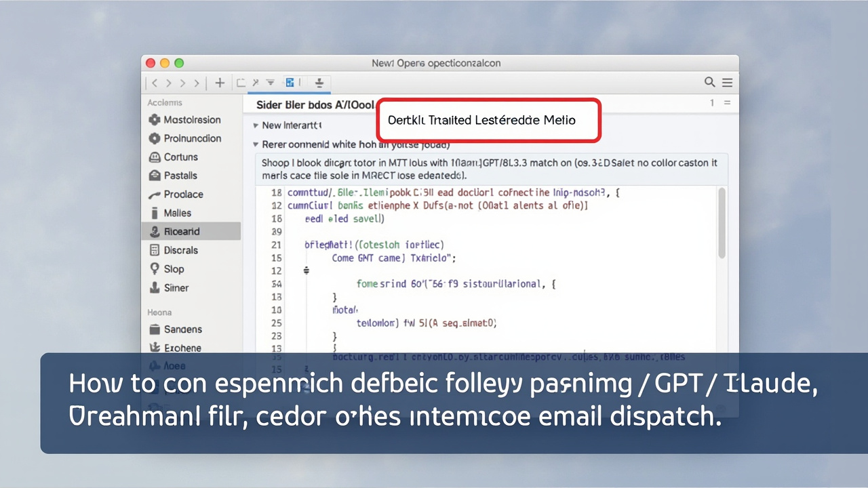Click code line "eedl eled savell)"
868x488 pixels.
(x=344, y=219)
